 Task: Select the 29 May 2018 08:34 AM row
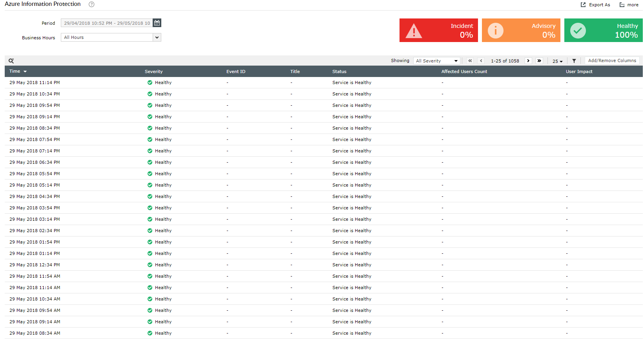[x=324, y=333]
